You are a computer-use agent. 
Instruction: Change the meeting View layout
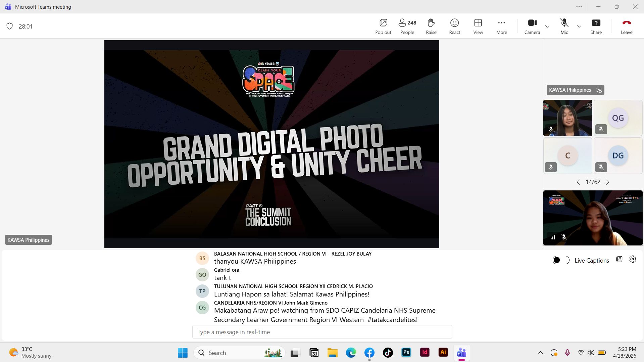[x=478, y=26]
